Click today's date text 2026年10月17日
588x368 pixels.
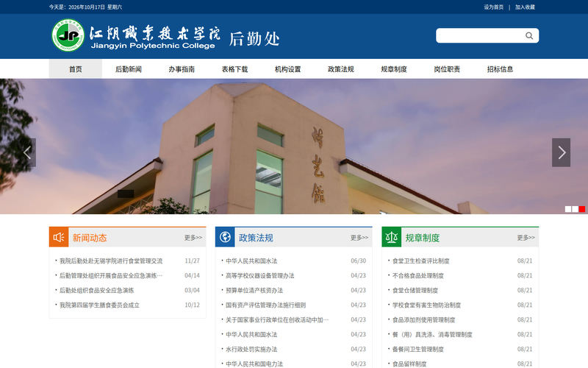[87, 7]
